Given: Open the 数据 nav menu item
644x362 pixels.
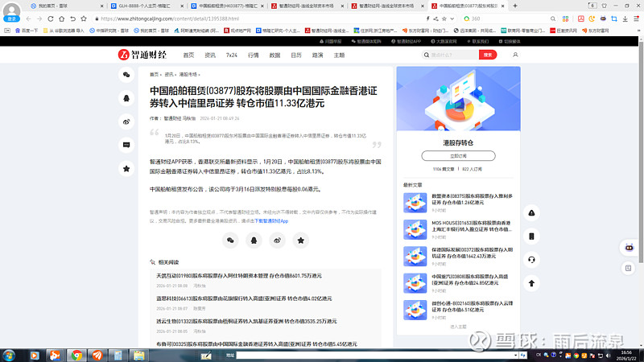Looking at the screenshot, I should pos(275,55).
